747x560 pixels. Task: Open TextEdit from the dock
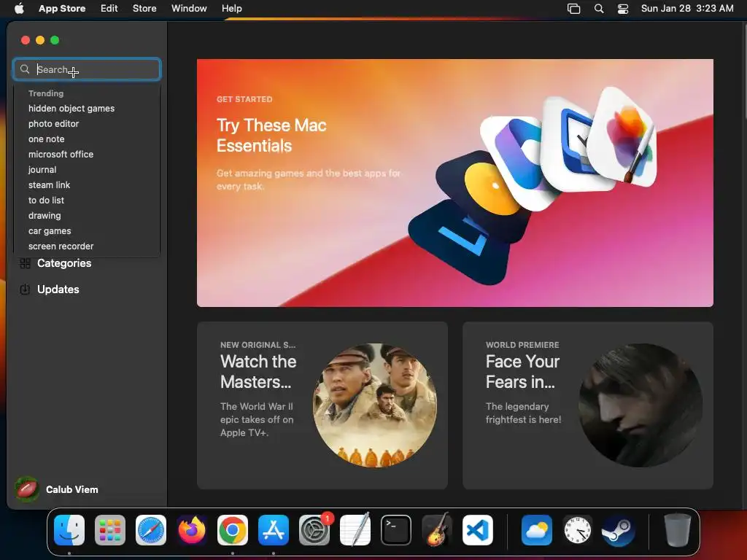click(x=355, y=530)
